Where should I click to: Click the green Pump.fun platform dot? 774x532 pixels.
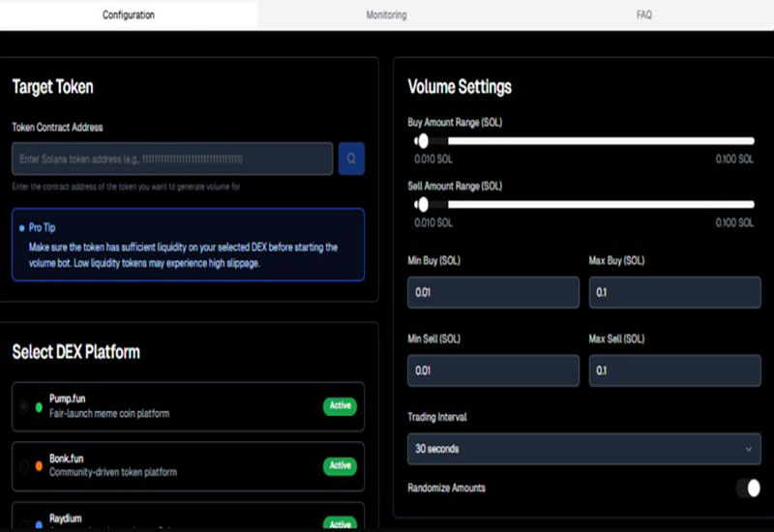tap(40, 407)
